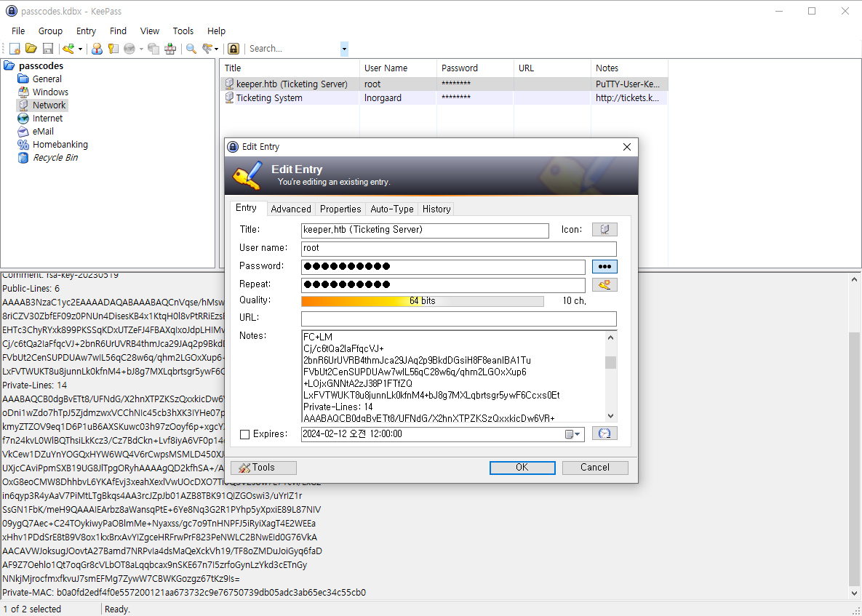Click the Open URL globe icon

tap(129, 49)
